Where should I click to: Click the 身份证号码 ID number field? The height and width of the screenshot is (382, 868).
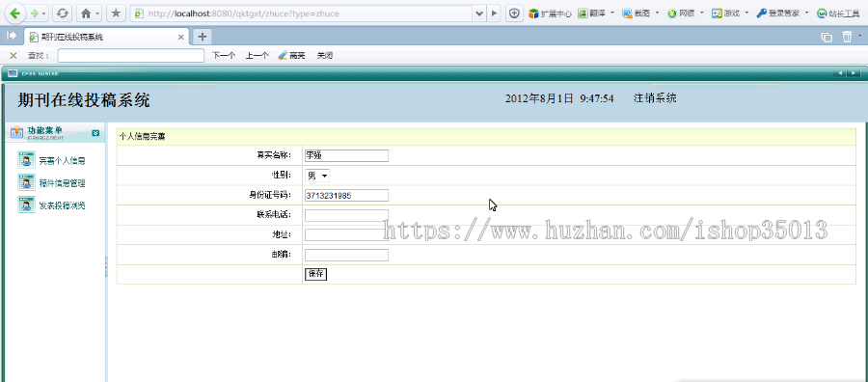346,195
